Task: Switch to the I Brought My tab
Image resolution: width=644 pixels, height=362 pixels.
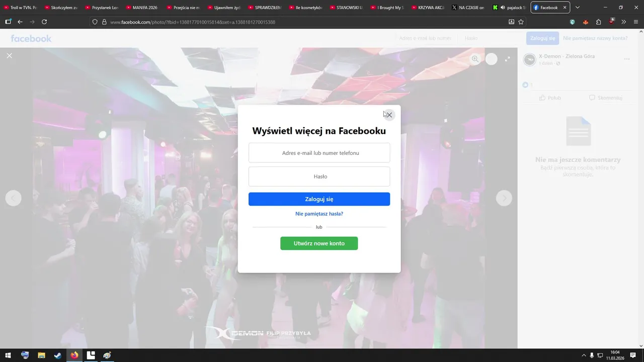Action: pyautogui.click(x=386, y=8)
